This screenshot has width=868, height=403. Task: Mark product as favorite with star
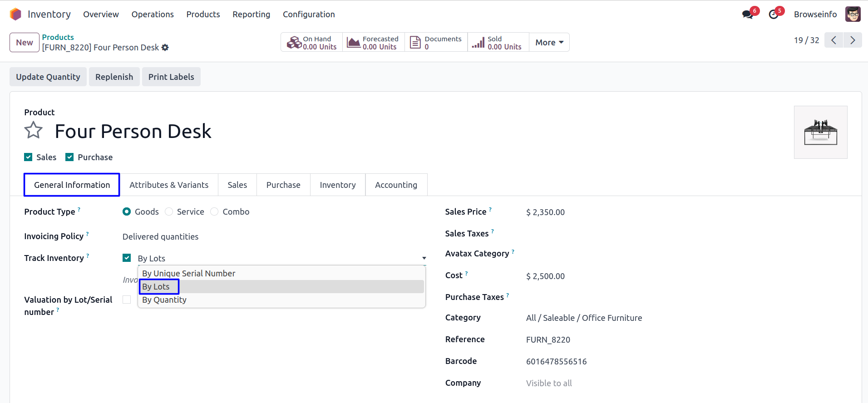[x=33, y=131]
